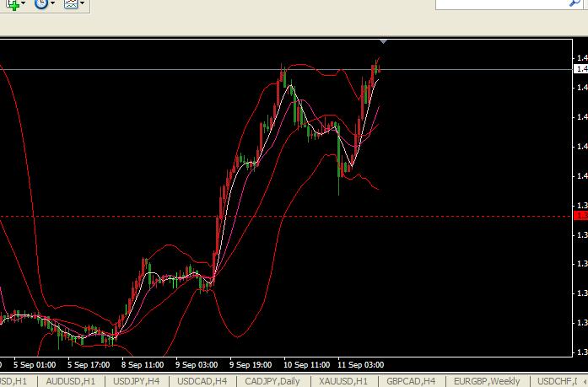Switch to the AUDUSD,H1 chart tab

pyautogui.click(x=70, y=381)
